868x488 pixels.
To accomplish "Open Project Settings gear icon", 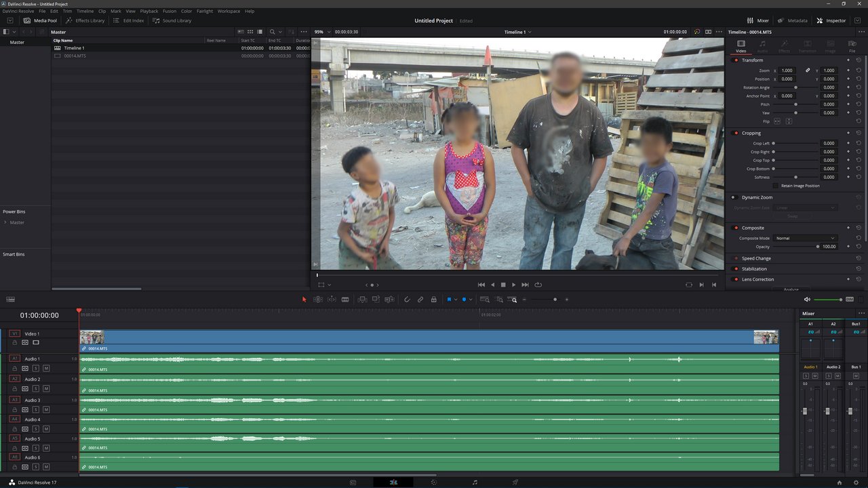I will click(856, 483).
